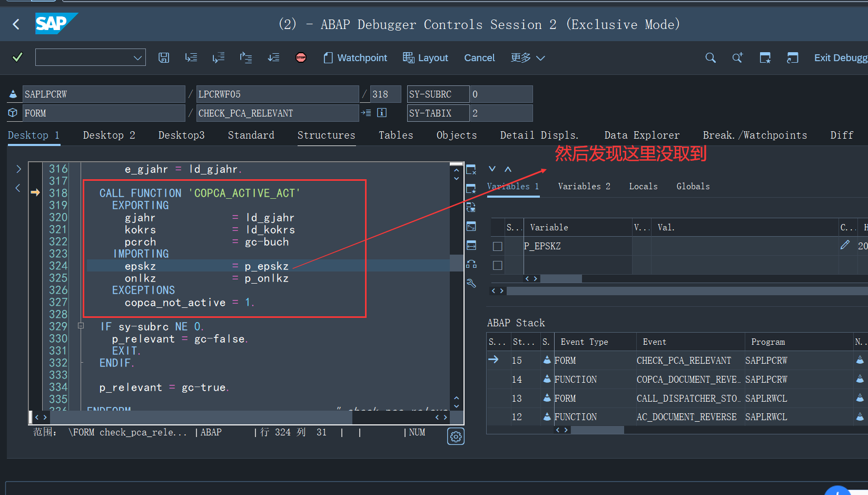Continue execution icon

(x=273, y=57)
